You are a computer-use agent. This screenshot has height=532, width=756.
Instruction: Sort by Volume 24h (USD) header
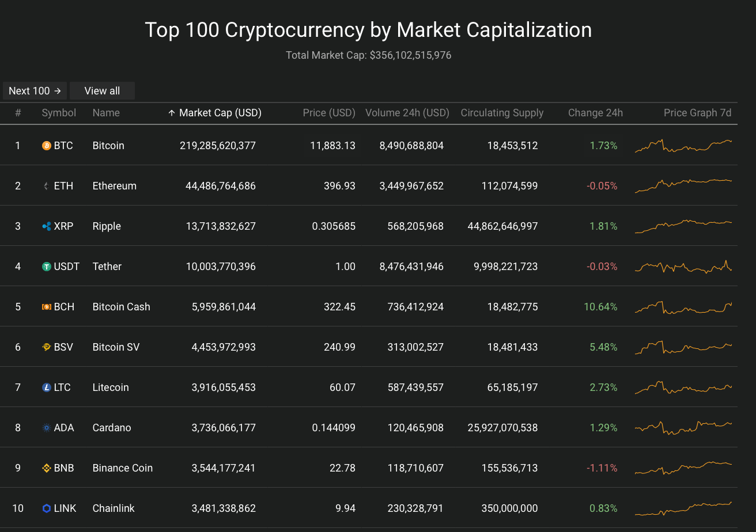407,113
